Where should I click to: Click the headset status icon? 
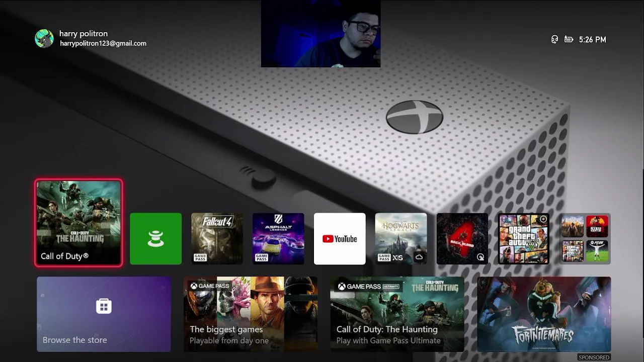point(554,39)
